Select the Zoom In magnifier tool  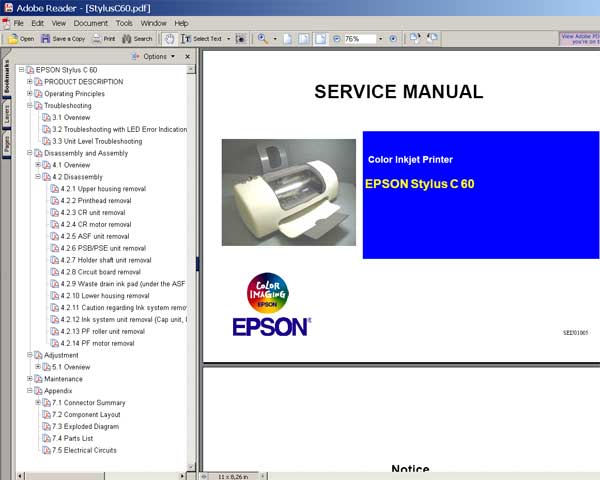tap(262, 39)
